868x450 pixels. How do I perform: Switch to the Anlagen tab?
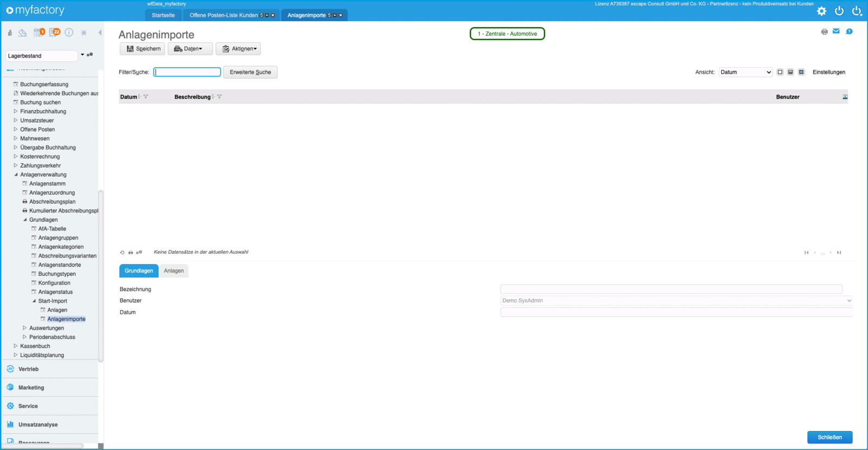pos(174,271)
